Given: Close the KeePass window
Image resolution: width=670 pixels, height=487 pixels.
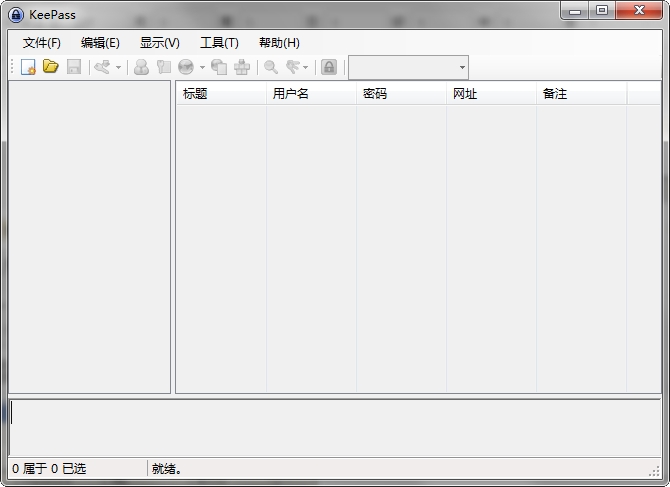Looking at the screenshot, I should 639,11.
